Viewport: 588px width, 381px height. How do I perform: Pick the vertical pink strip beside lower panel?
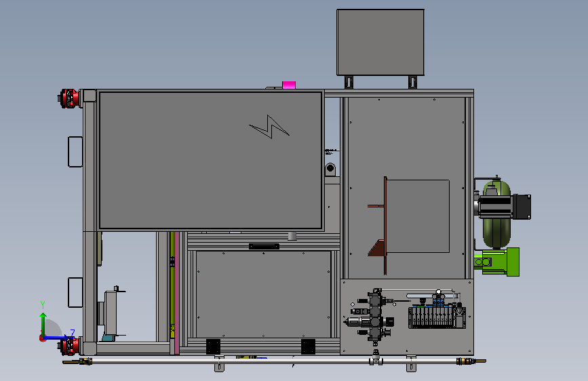pyautogui.click(x=177, y=293)
